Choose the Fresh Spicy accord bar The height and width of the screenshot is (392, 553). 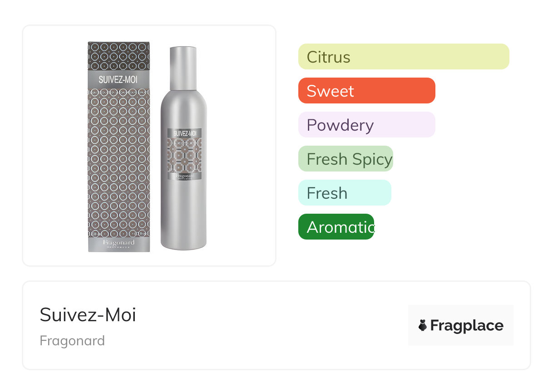click(x=346, y=159)
